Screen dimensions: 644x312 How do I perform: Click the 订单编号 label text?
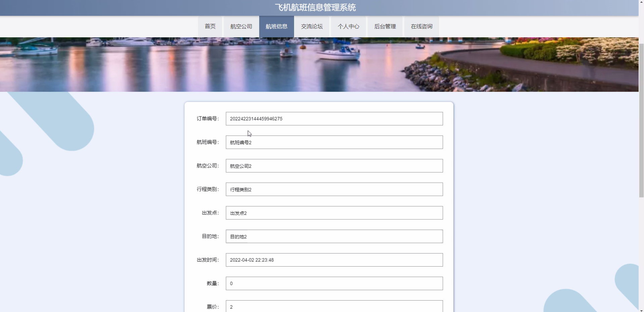pos(208,119)
